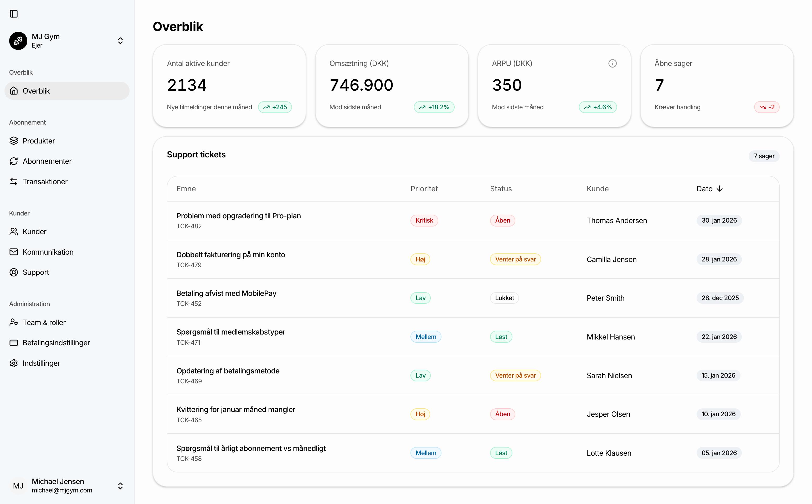Open Produkter via the layers icon

point(14,141)
